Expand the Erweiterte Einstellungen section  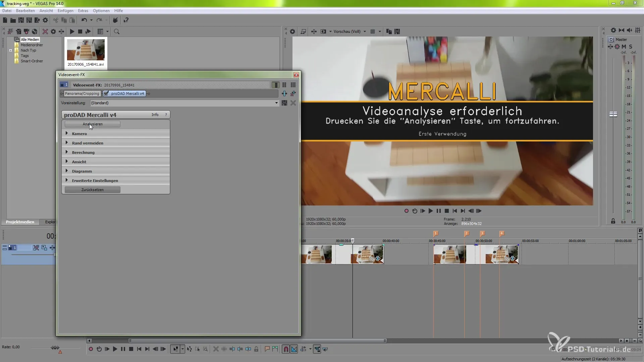(116, 180)
